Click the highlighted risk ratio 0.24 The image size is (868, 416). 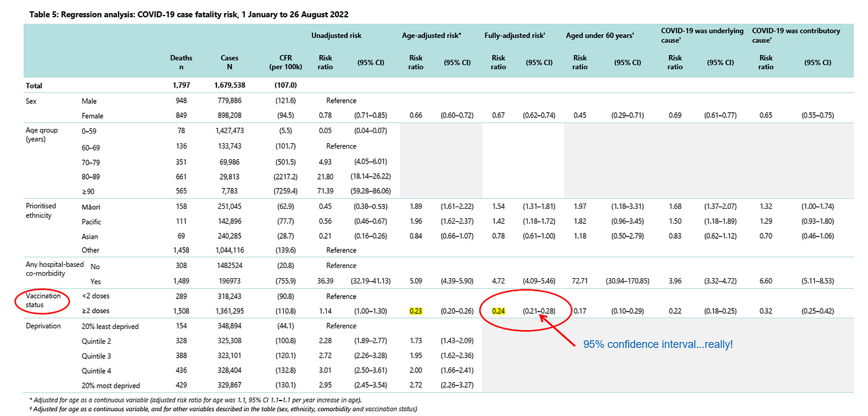click(x=498, y=311)
